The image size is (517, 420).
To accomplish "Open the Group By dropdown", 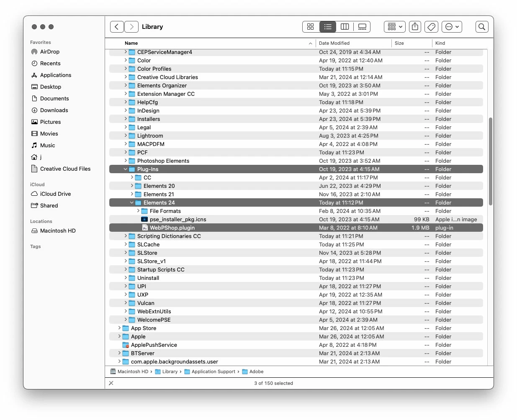I will click(395, 27).
